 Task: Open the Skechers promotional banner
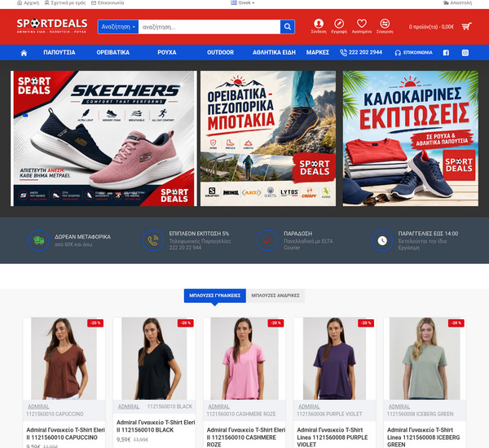click(x=104, y=138)
